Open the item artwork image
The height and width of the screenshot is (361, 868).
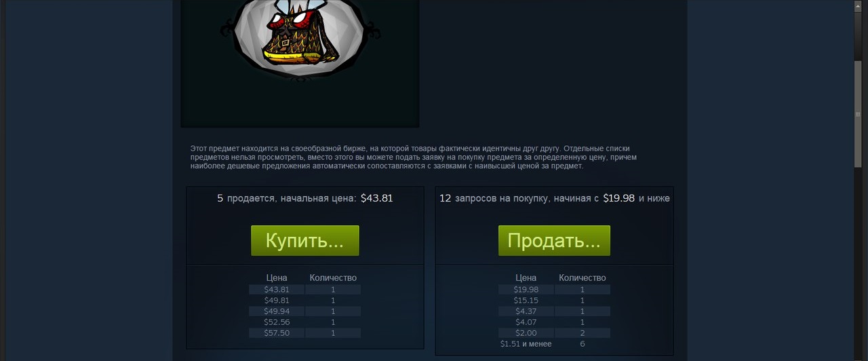(300, 63)
